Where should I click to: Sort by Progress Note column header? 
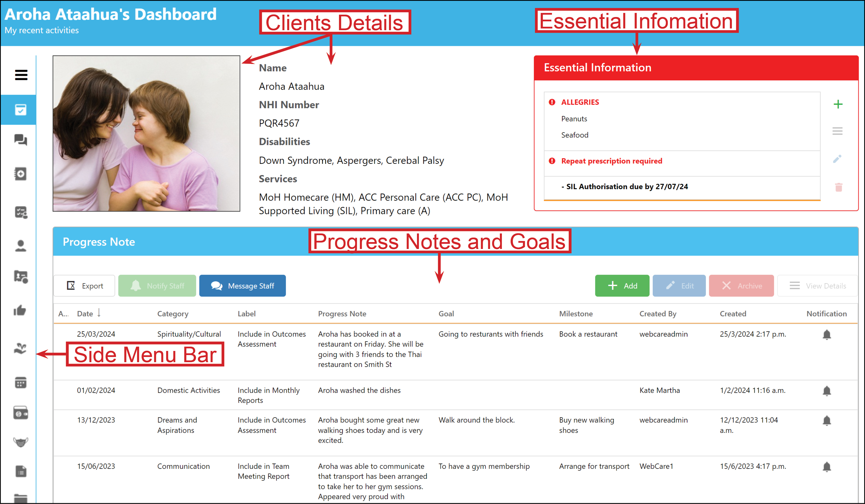pyautogui.click(x=342, y=314)
